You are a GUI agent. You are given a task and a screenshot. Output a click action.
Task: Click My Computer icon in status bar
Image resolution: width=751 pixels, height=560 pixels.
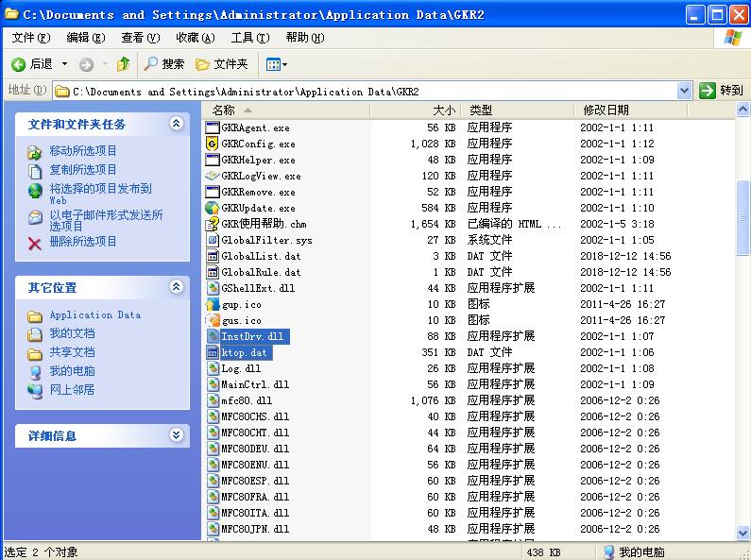point(608,552)
